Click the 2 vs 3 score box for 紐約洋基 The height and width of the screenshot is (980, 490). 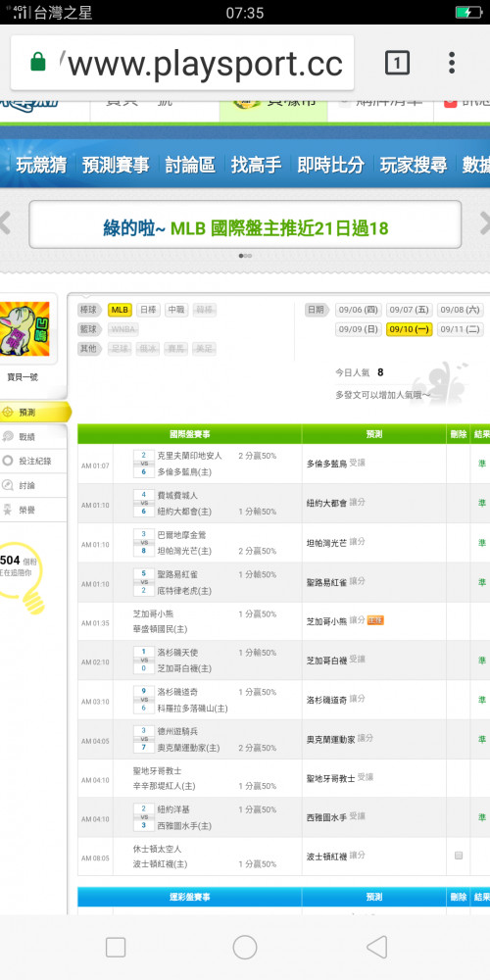[144, 817]
